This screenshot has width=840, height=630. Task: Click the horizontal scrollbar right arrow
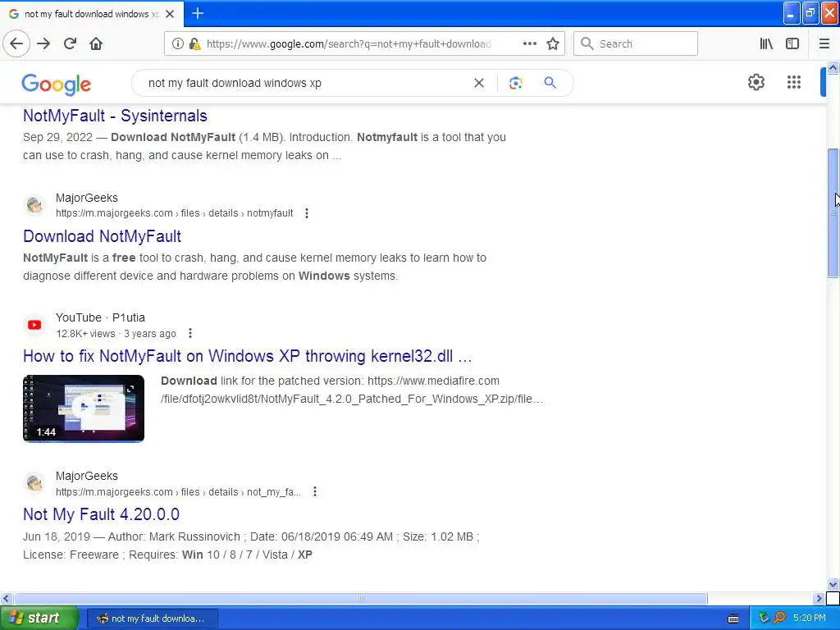819,598
